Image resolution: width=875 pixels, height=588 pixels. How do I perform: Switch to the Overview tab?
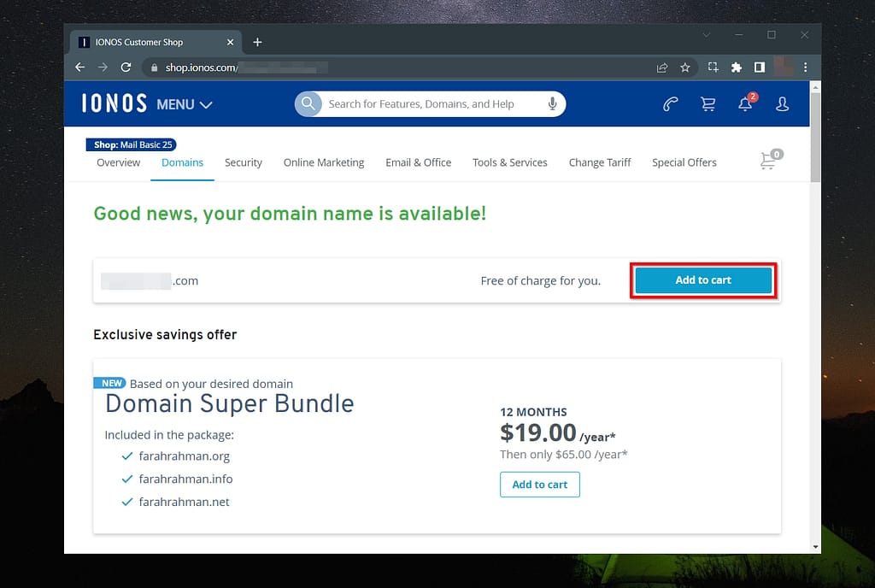[118, 163]
